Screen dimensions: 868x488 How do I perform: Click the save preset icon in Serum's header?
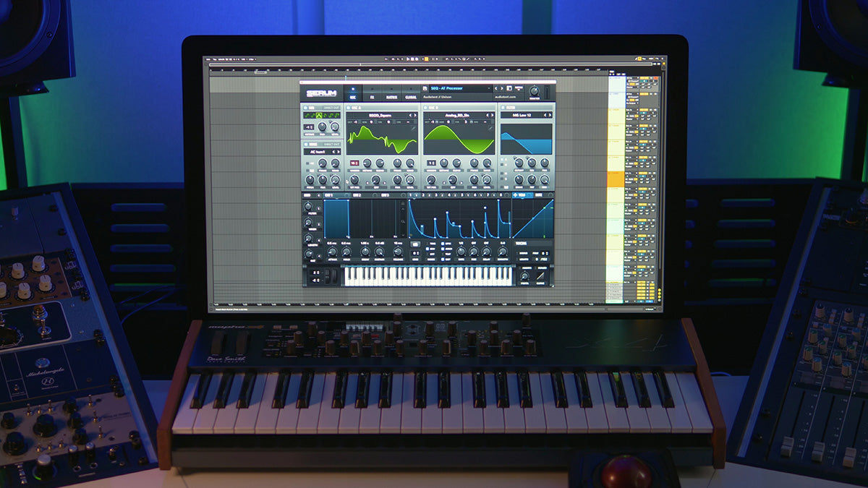[x=425, y=87]
